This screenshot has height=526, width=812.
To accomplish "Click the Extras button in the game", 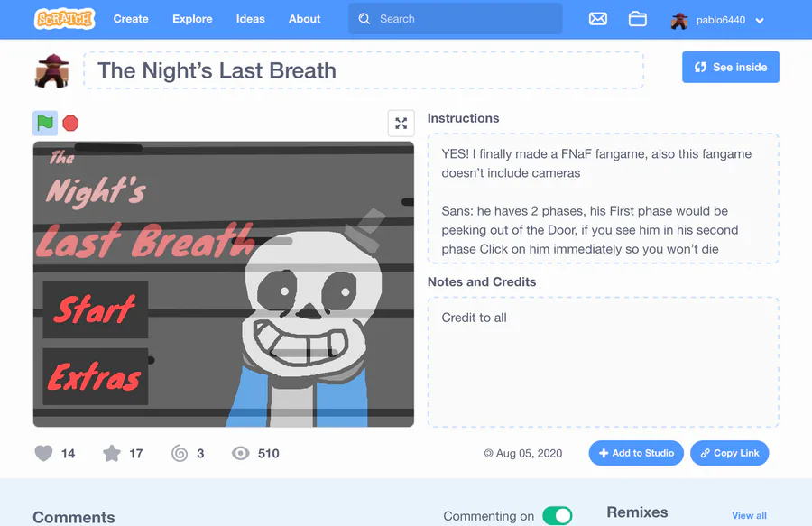I will click(96, 376).
